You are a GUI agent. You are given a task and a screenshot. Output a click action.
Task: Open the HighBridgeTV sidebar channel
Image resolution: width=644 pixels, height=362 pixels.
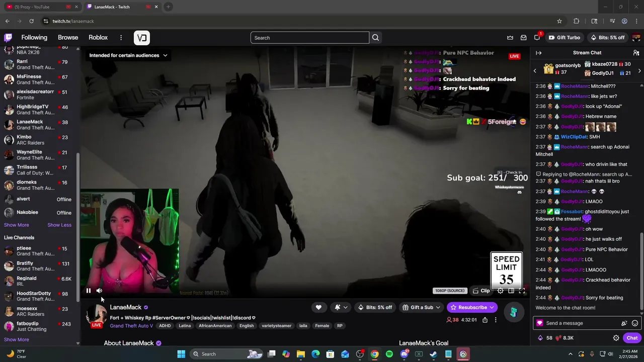click(x=38, y=110)
